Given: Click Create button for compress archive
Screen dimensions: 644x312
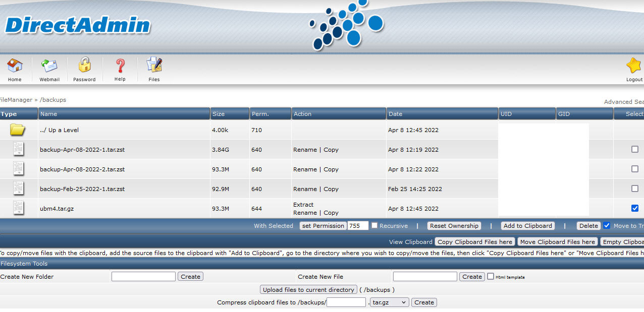Looking at the screenshot, I should tap(424, 302).
